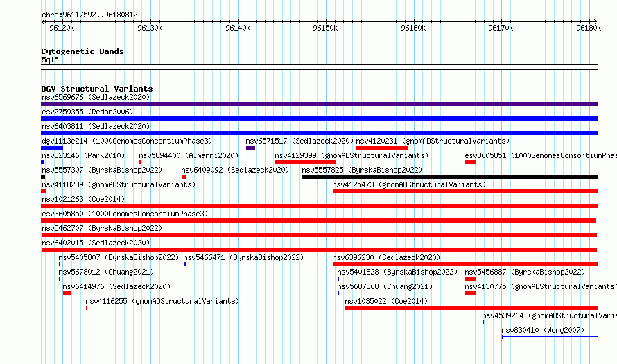The image size is (617, 364).
Task: Open nsv5557825 (ByrskaBishop2022) label
Action: 362,170
